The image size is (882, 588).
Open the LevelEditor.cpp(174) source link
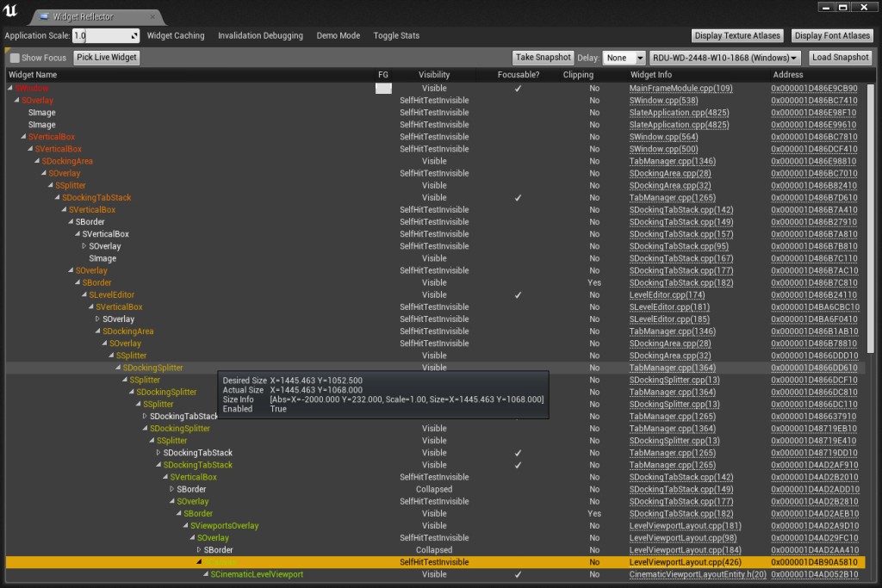point(667,294)
